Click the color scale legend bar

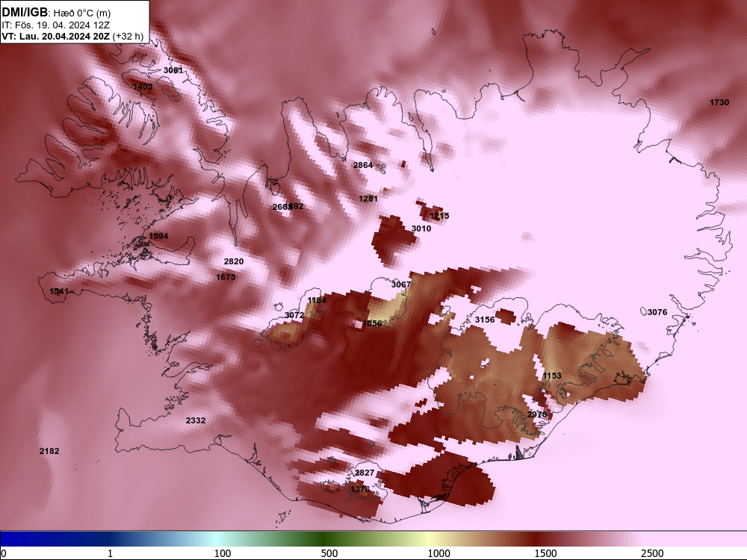[373, 539]
